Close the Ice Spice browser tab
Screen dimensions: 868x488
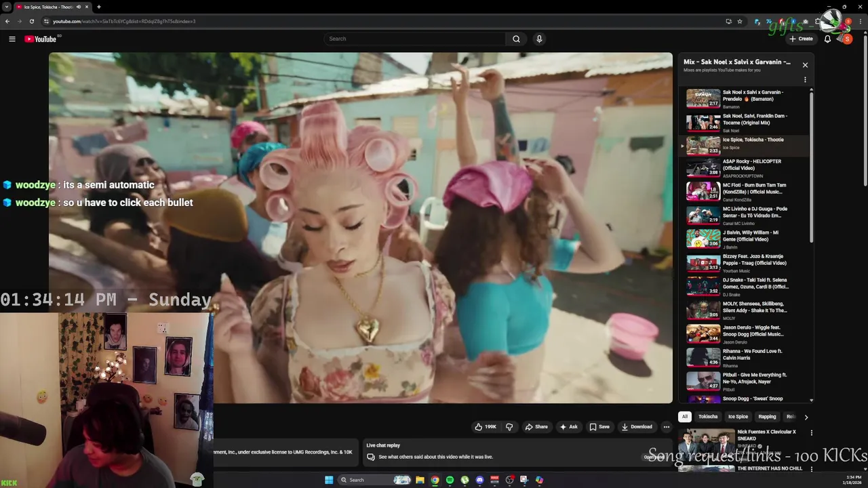87,7
